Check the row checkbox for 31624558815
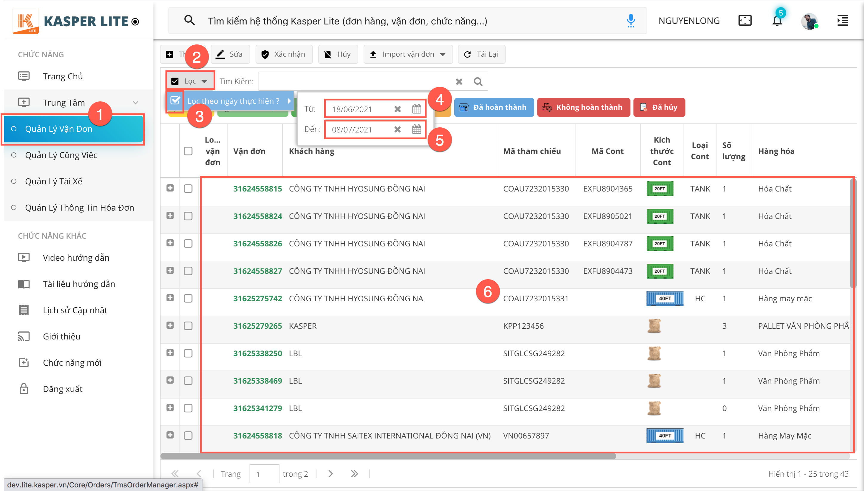Screen dimensions: 868x491 coord(188,189)
